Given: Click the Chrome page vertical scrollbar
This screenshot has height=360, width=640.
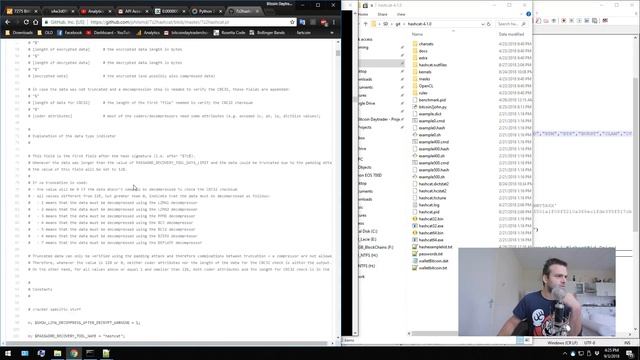Looking at the screenshot, I should coord(338,53).
